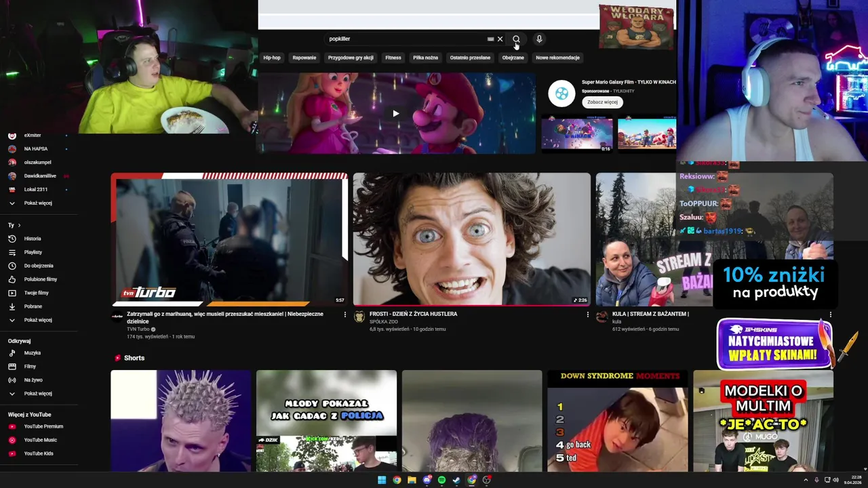Clear the search box with the X icon
Viewport: 868px width, 488px height.
click(500, 39)
